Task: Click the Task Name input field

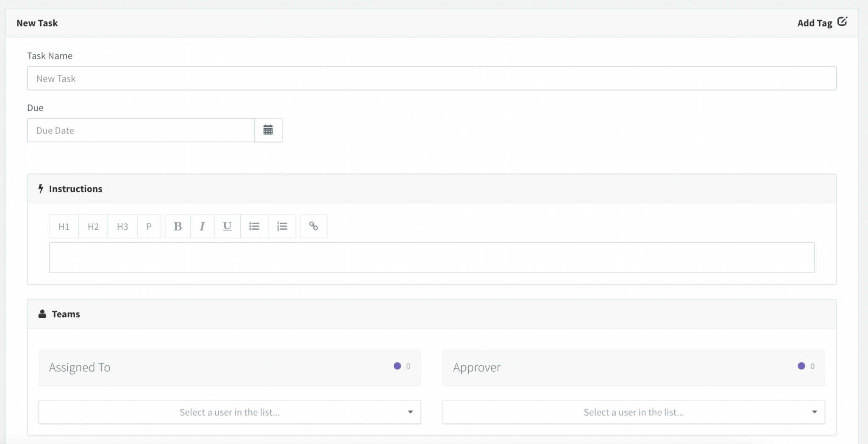Action: [x=431, y=78]
